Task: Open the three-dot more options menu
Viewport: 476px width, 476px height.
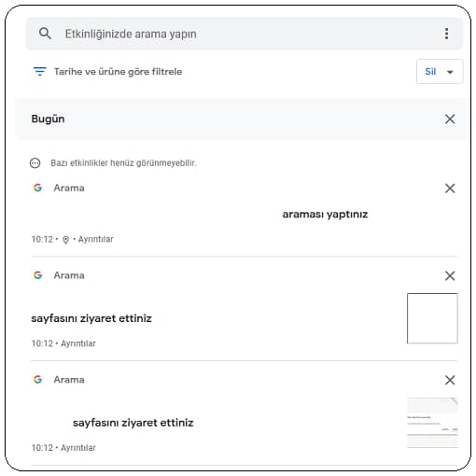Action: pyautogui.click(x=446, y=34)
